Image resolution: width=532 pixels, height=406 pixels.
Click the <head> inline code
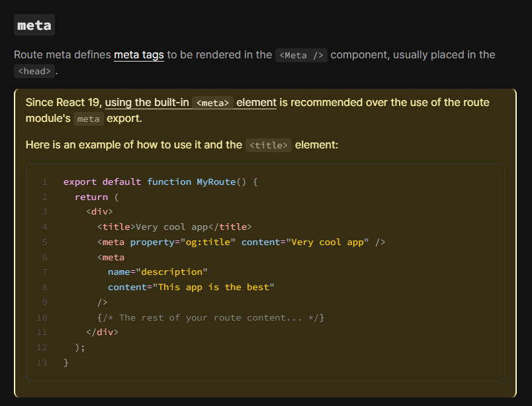[34, 72]
